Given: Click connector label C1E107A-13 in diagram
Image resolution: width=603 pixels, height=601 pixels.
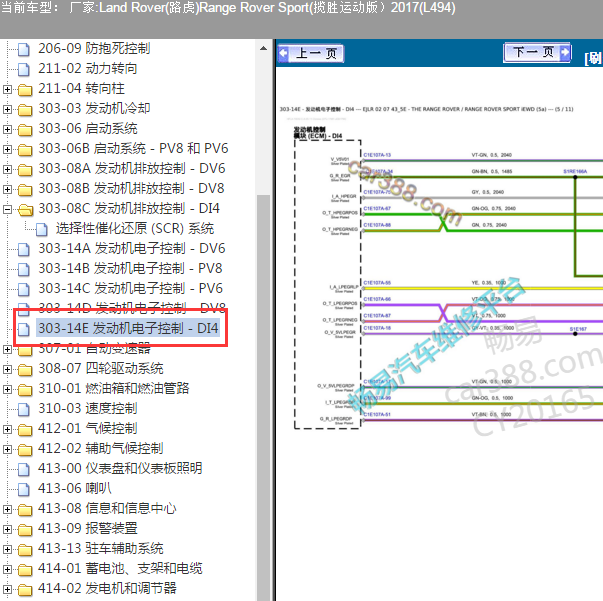Looking at the screenshot, I should point(377,155).
